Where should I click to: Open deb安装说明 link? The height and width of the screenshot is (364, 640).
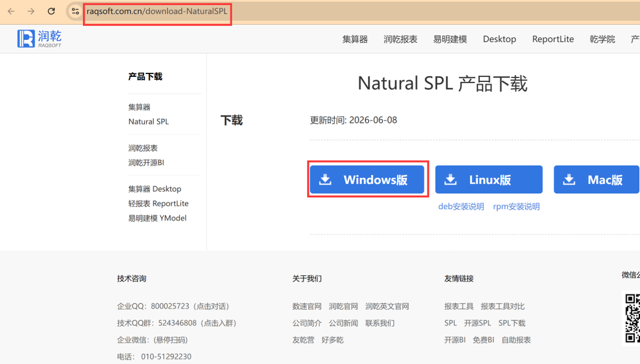point(461,206)
